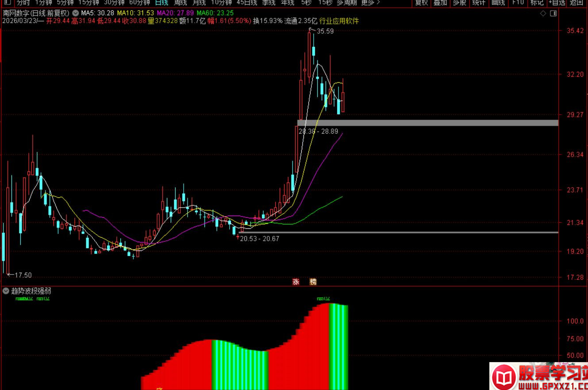
Task: Click the MA60: 23.25 label
Action: 215,13
